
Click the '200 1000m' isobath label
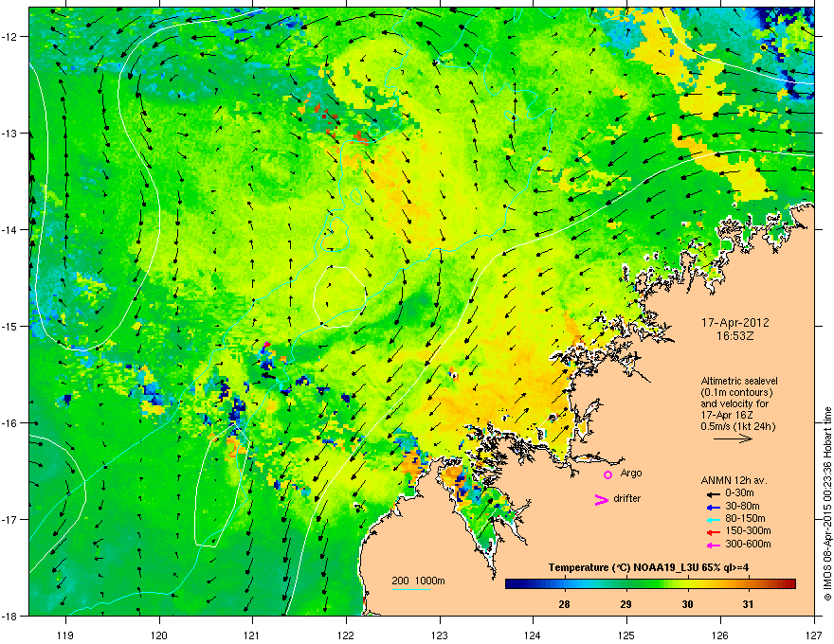[x=418, y=581]
